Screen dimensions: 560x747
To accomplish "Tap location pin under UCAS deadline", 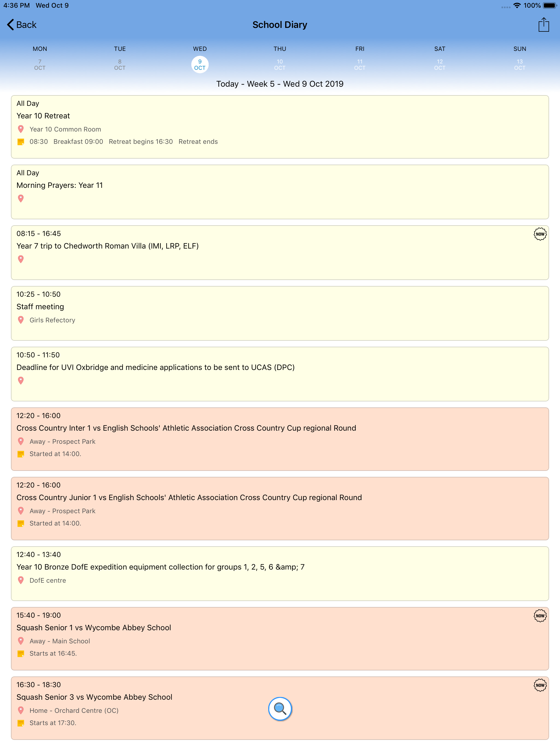I will click(21, 381).
